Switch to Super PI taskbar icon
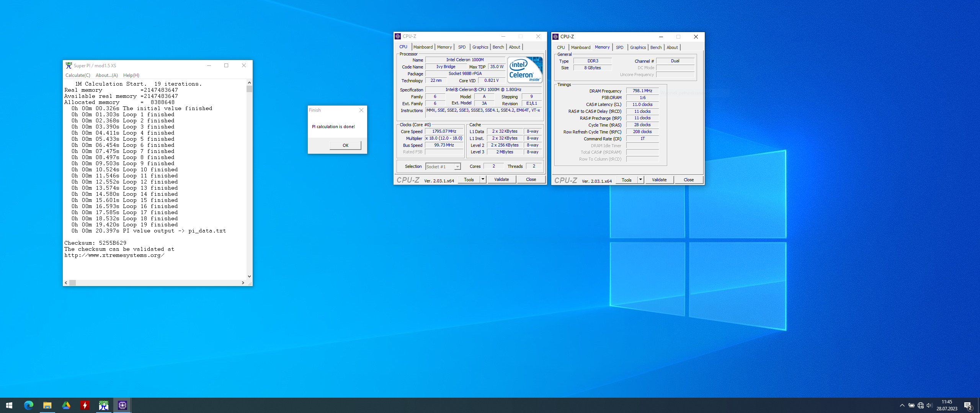Screen dimensions: 980x413 [104, 405]
